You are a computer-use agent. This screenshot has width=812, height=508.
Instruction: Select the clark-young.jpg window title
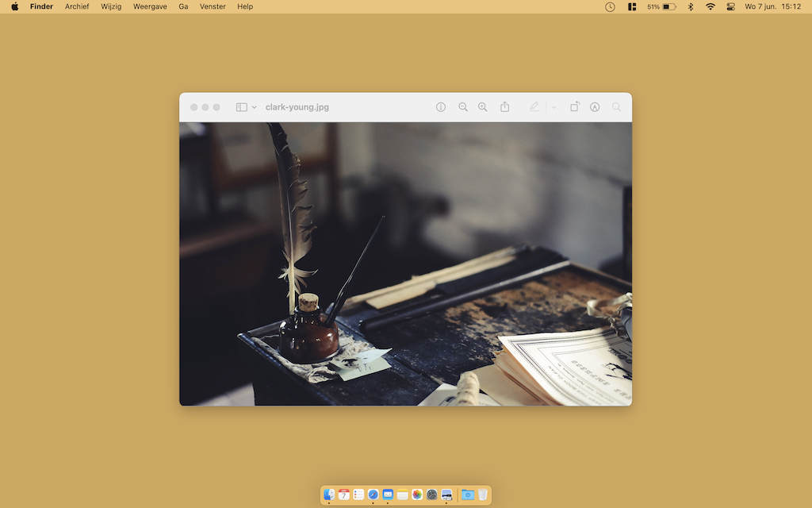[x=297, y=107]
